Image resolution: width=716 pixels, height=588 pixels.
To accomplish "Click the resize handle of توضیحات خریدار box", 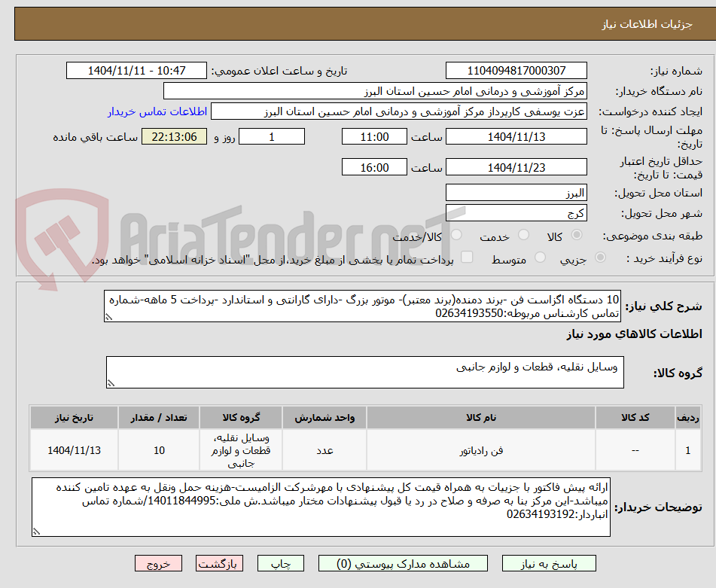I will 36,532.
